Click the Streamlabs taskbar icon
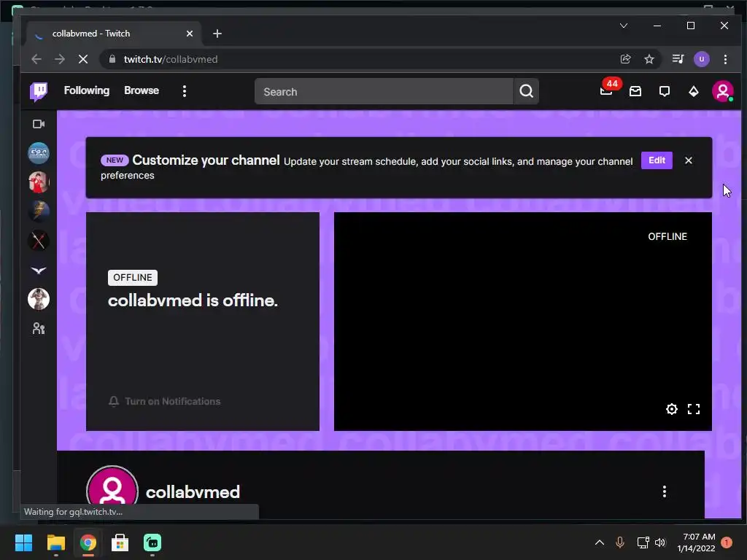 click(152, 542)
